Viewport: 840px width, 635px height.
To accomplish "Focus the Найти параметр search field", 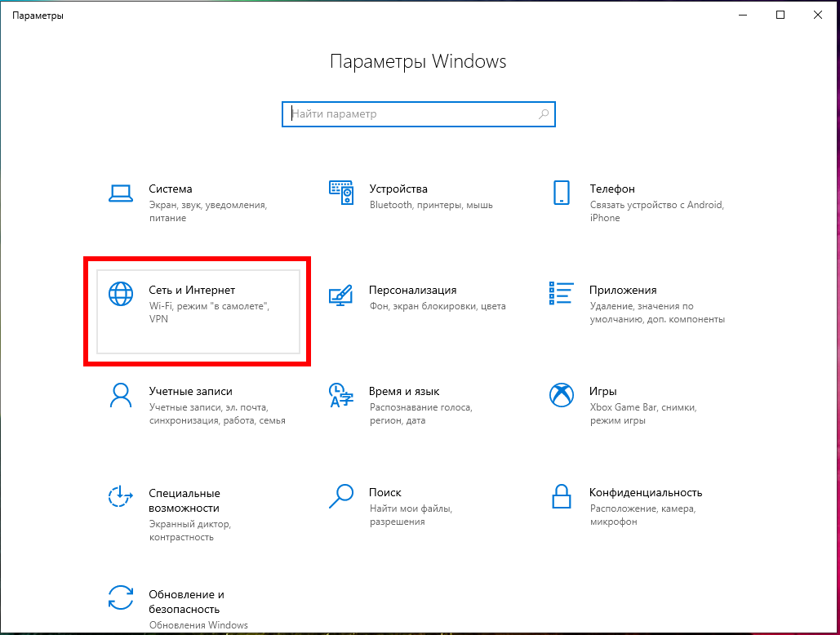I will pyautogui.click(x=419, y=114).
